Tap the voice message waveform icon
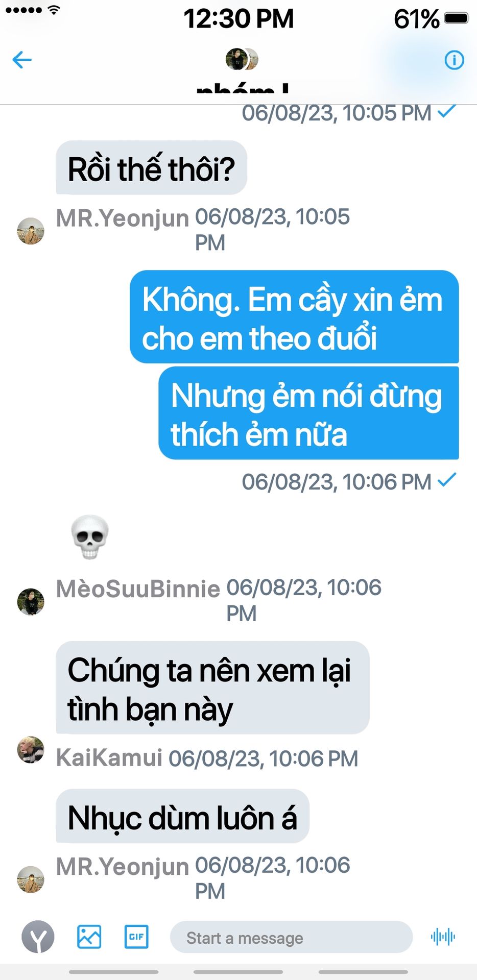Image resolution: width=477 pixels, height=980 pixels. pyautogui.click(x=443, y=937)
